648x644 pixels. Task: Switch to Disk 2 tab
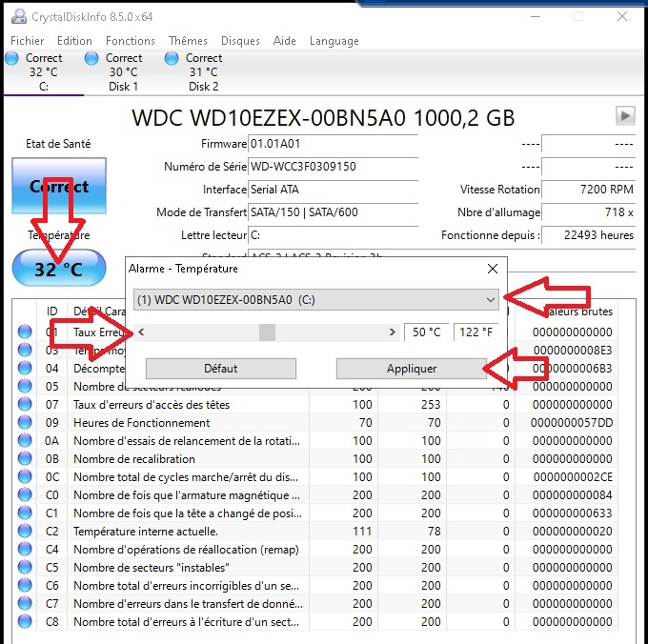[203, 71]
